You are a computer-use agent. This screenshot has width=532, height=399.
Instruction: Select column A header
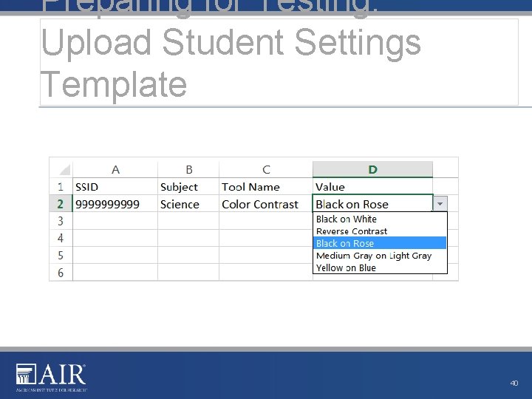tap(115, 169)
